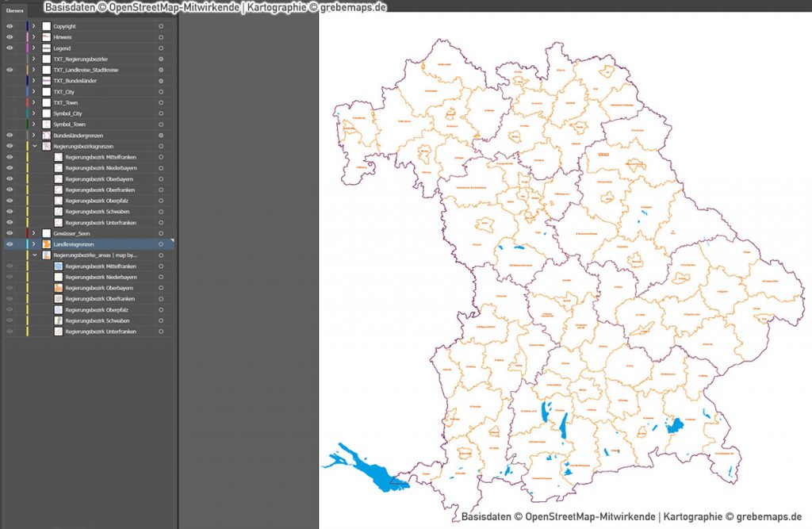
Task: Click target circle of Symbol_City layer
Action: click(161, 113)
